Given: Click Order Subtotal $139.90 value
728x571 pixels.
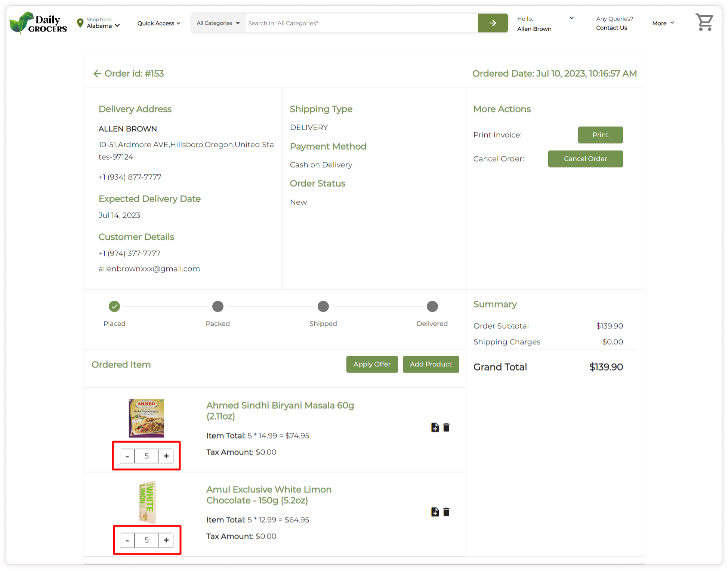Looking at the screenshot, I should click(x=609, y=326).
